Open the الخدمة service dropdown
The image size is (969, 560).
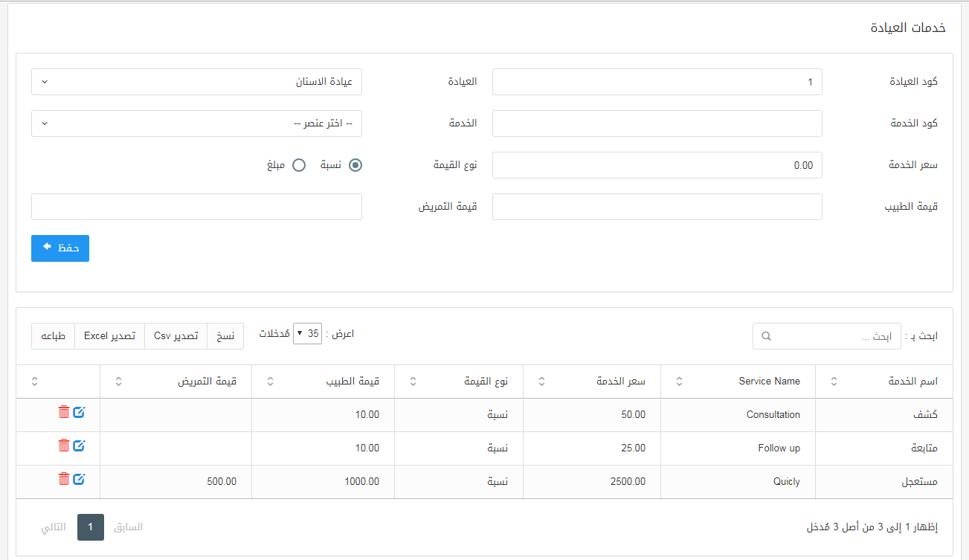tap(196, 123)
